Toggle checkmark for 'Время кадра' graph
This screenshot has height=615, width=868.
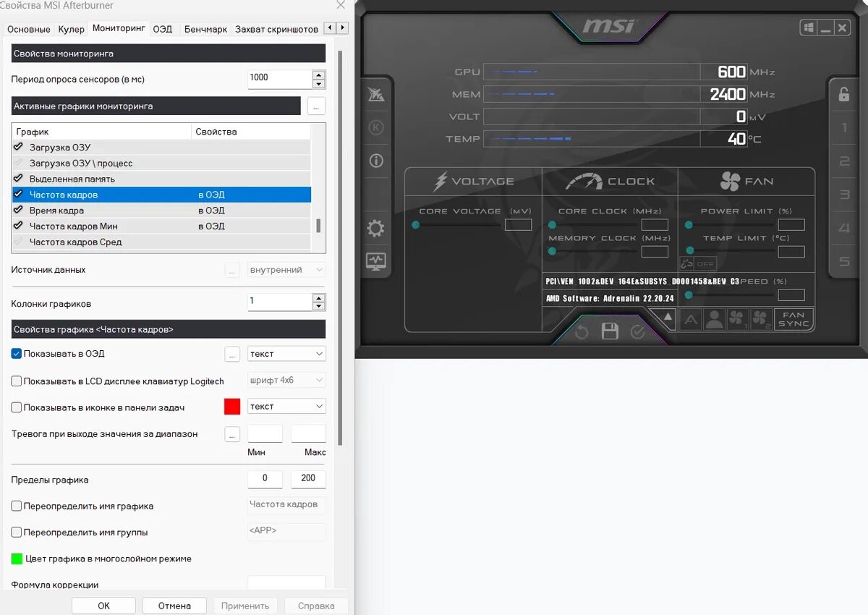pyautogui.click(x=19, y=211)
